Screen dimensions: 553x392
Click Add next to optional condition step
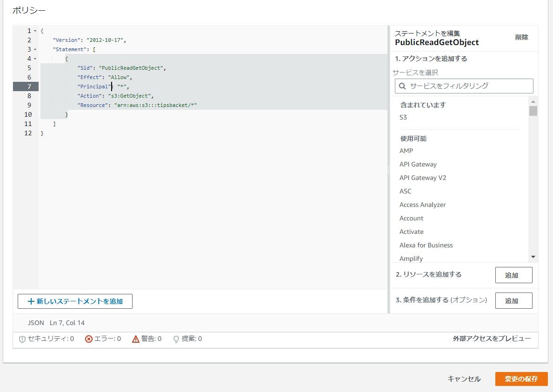pyautogui.click(x=514, y=301)
